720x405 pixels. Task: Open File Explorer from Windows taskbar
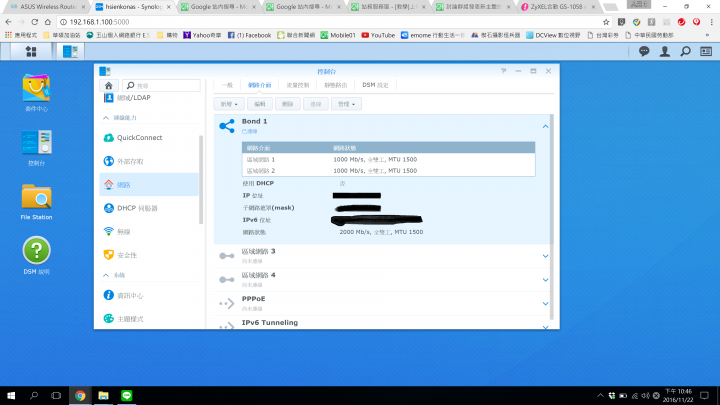[103, 396]
